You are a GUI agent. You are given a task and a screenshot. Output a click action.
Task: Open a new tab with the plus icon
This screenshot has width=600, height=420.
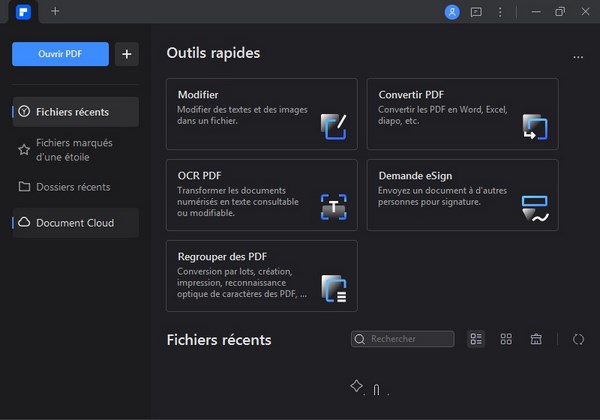point(55,12)
